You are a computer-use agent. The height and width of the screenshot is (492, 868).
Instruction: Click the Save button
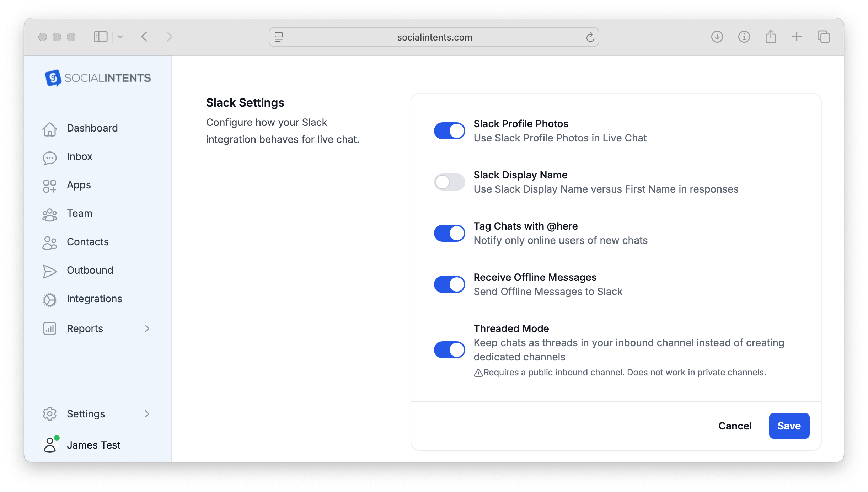click(x=789, y=426)
